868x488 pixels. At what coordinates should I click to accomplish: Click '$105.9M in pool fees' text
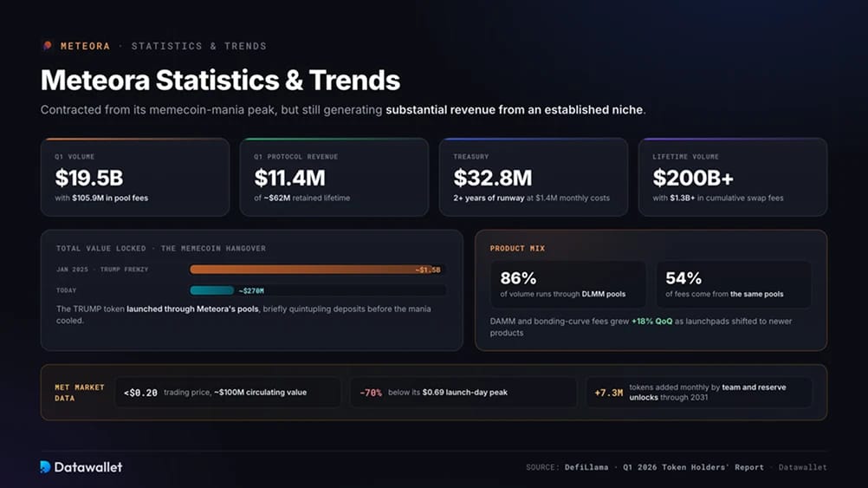click(x=110, y=198)
